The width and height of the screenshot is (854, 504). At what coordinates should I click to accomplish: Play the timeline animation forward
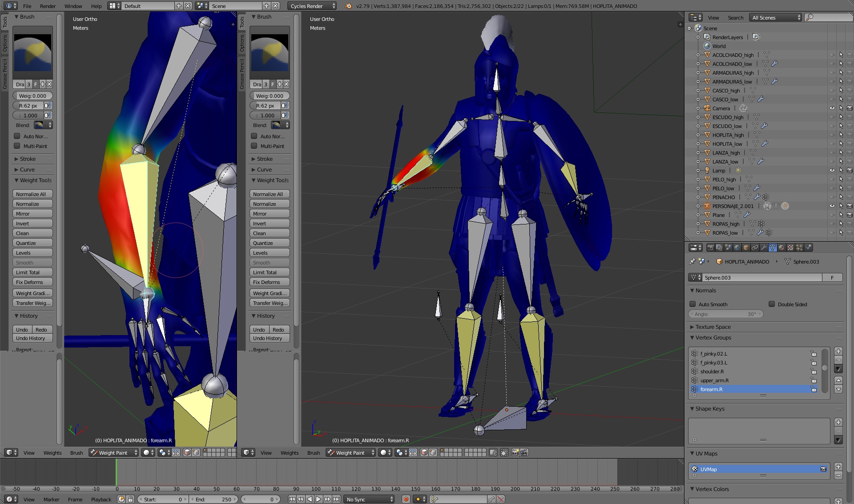point(318,499)
